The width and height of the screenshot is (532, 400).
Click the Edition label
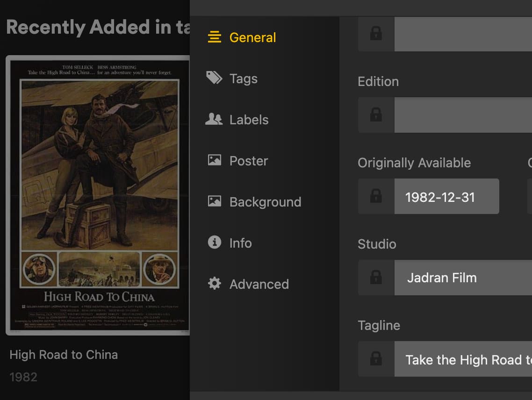point(378,81)
